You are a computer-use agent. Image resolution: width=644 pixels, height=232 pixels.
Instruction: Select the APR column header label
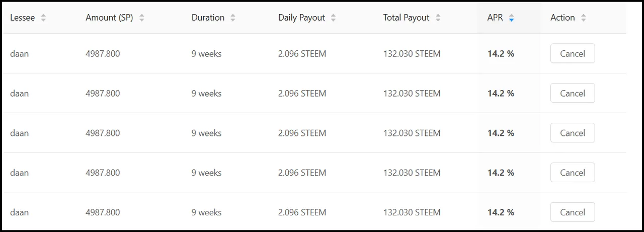(x=495, y=18)
